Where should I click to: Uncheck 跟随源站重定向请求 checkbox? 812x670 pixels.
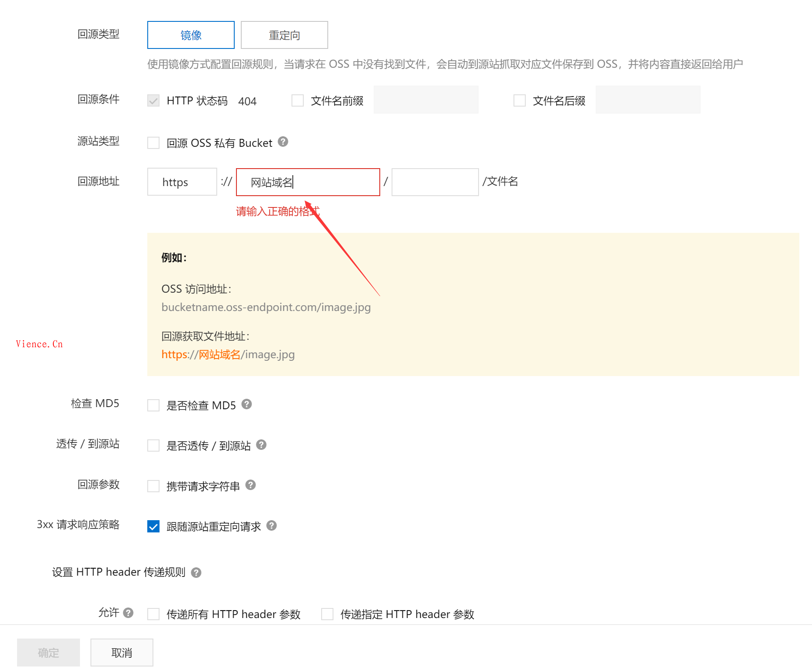click(x=153, y=527)
